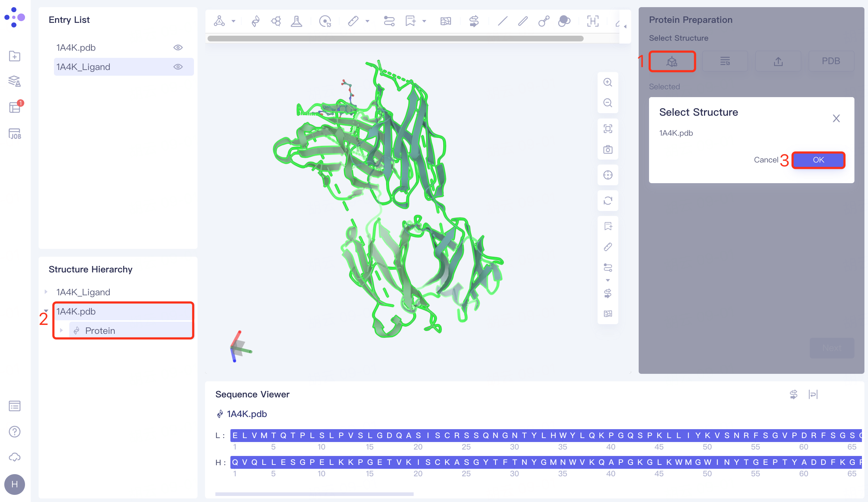
Task: Expand the Protein node under 1A4K.pdb
Action: click(61, 330)
